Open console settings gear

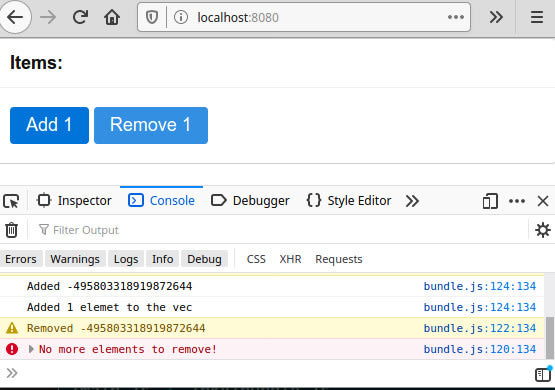coord(543,230)
